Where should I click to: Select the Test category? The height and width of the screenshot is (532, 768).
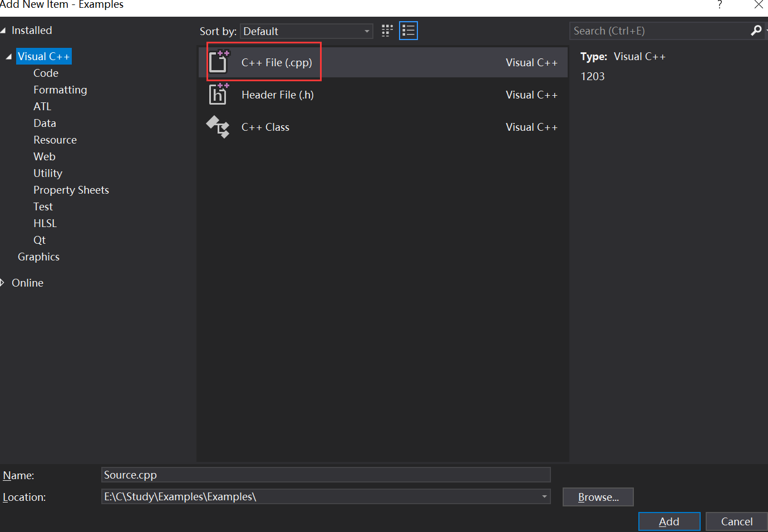pos(43,206)
